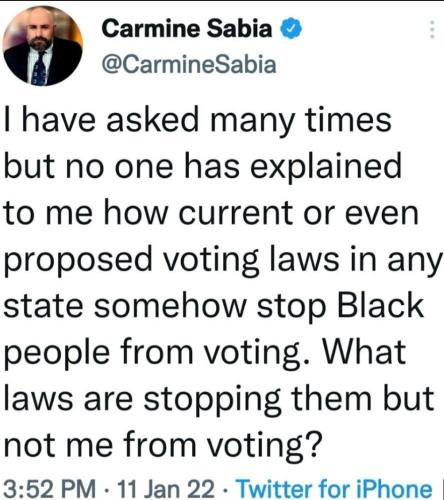Click the line 'but no one has explained'
Image resolution: width=444 pixels, height=500 pixels.
(x=203, y=167)
